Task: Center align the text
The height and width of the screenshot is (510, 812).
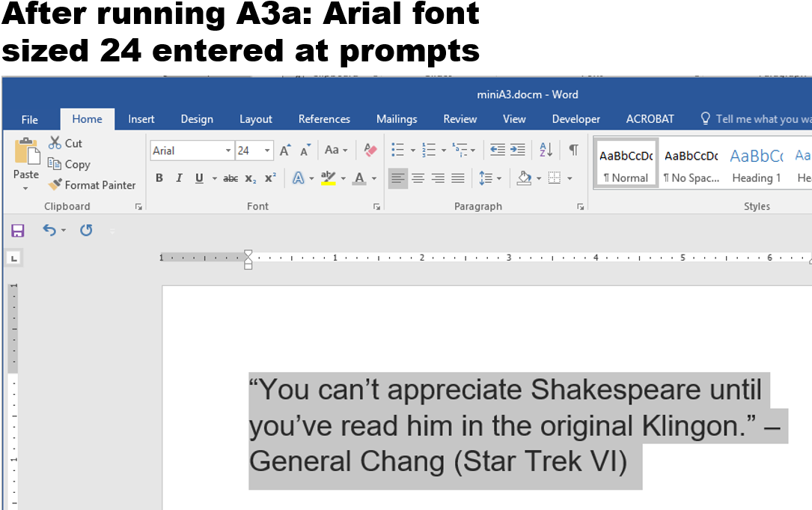Action: click(x=418, y=178)
